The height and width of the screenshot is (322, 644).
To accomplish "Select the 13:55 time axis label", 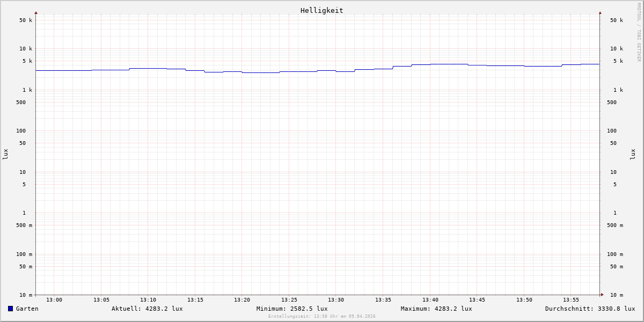I will click(x=571, y=300).
